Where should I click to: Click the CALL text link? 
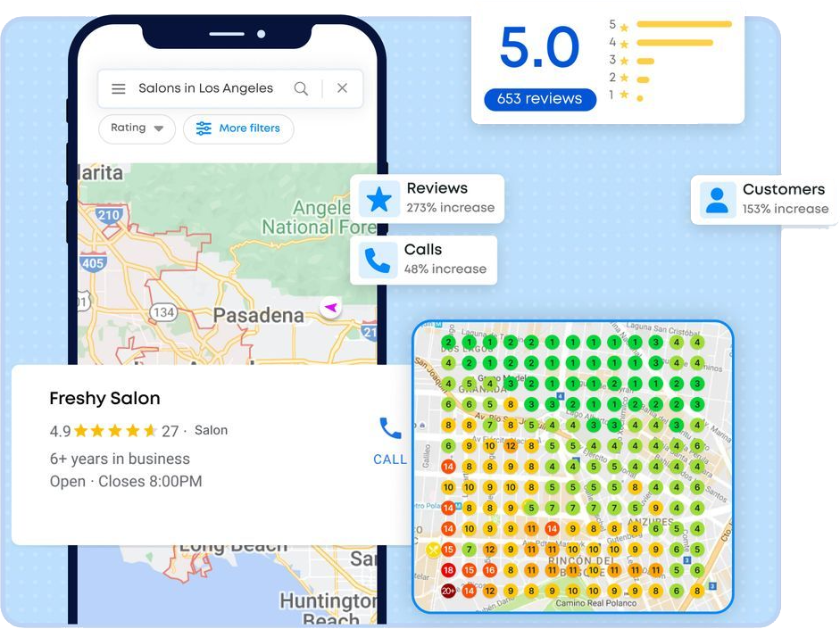pyautogui.click(x=390, y=459)
